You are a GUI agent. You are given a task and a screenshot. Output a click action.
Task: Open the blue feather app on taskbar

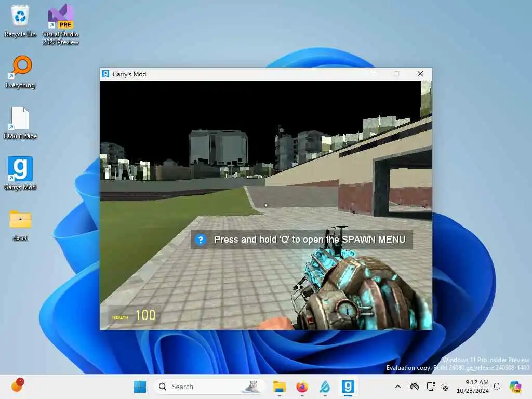325,387
